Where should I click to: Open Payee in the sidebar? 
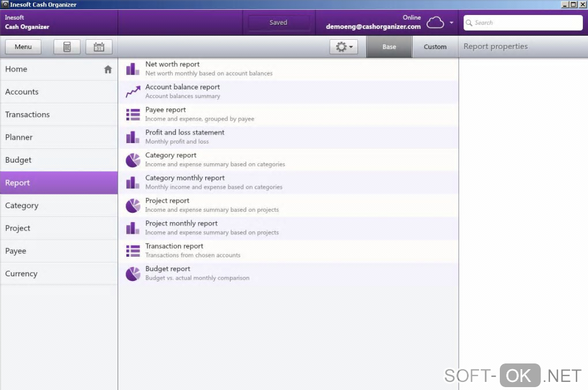[59, 251]
